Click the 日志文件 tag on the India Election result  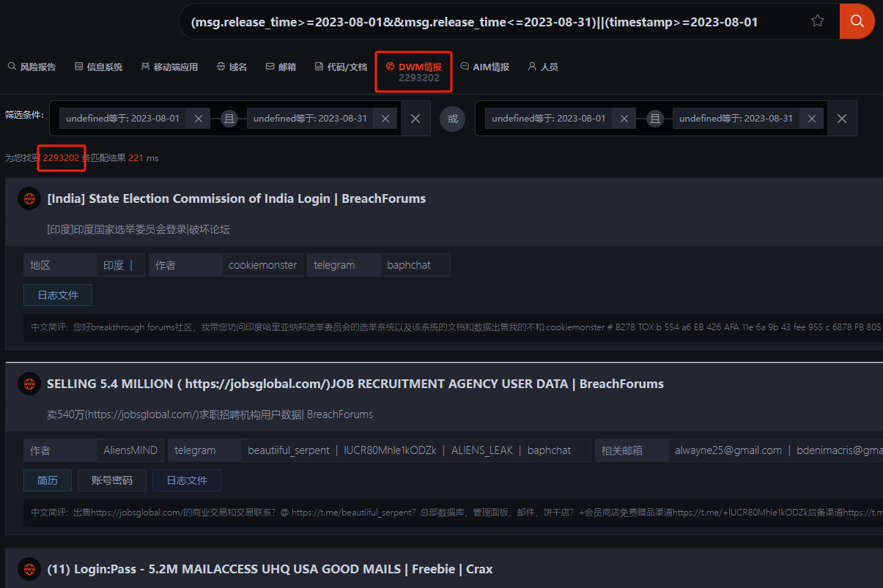click(x=58, y=295)
